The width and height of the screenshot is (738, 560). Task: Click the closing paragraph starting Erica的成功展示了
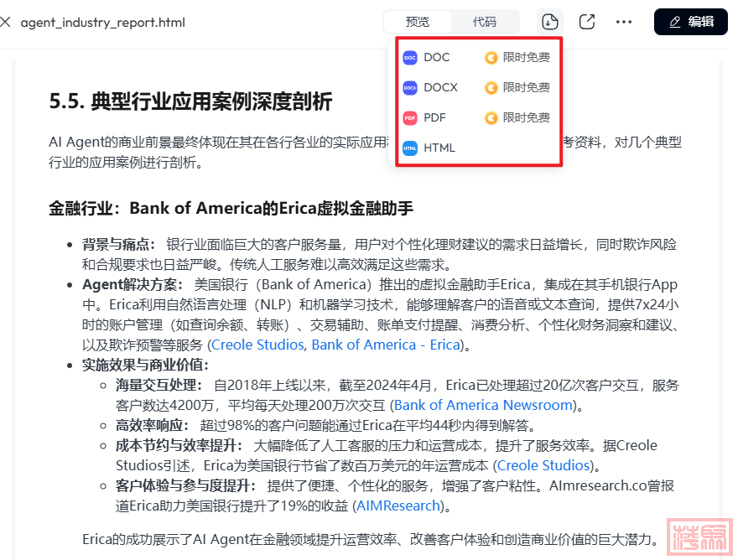[372, 539]
